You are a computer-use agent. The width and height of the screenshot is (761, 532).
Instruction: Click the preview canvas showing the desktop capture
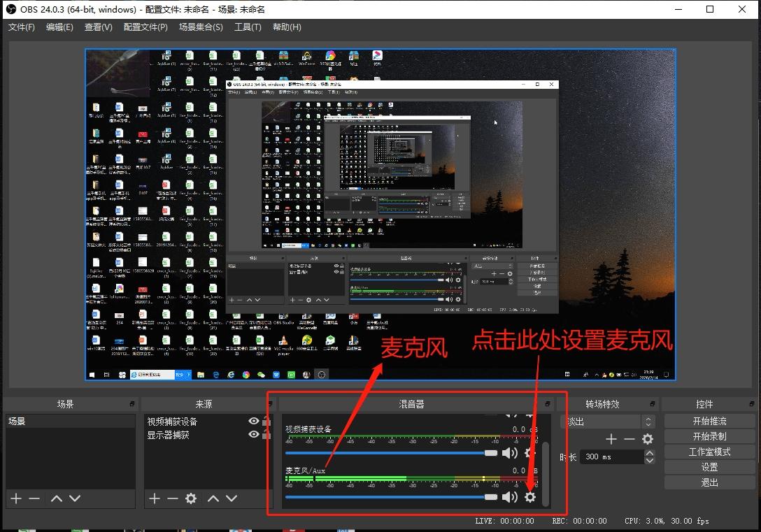380,215
